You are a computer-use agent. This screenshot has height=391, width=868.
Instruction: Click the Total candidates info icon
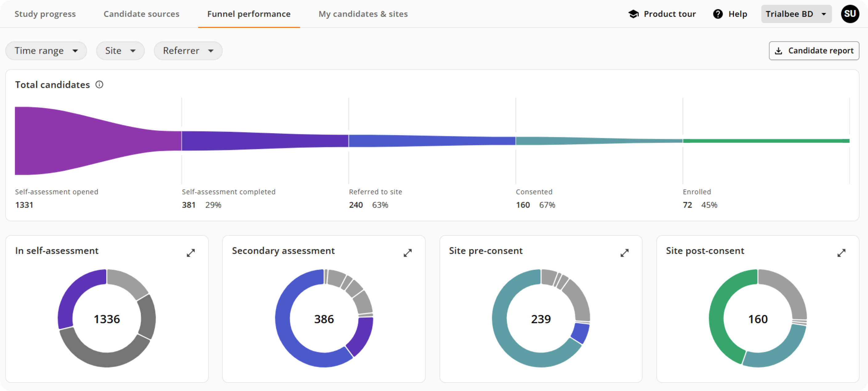(x=99, y=85)
